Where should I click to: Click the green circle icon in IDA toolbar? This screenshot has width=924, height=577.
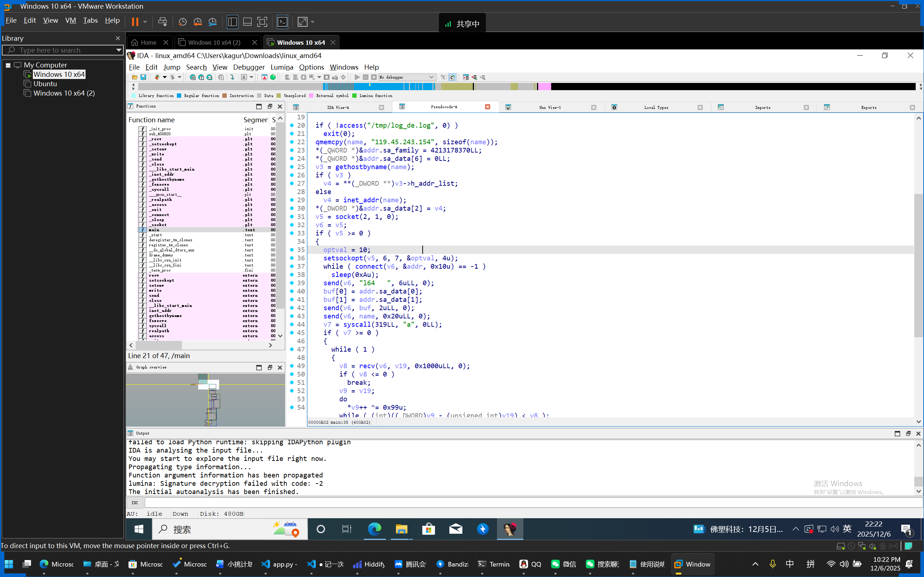(273, 77)
